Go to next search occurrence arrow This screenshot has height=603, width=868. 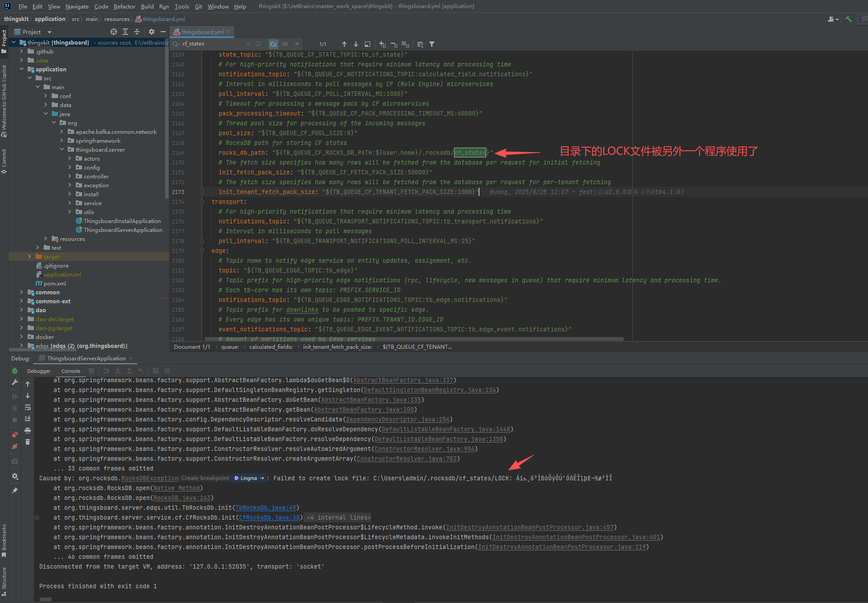coord(356,44)
